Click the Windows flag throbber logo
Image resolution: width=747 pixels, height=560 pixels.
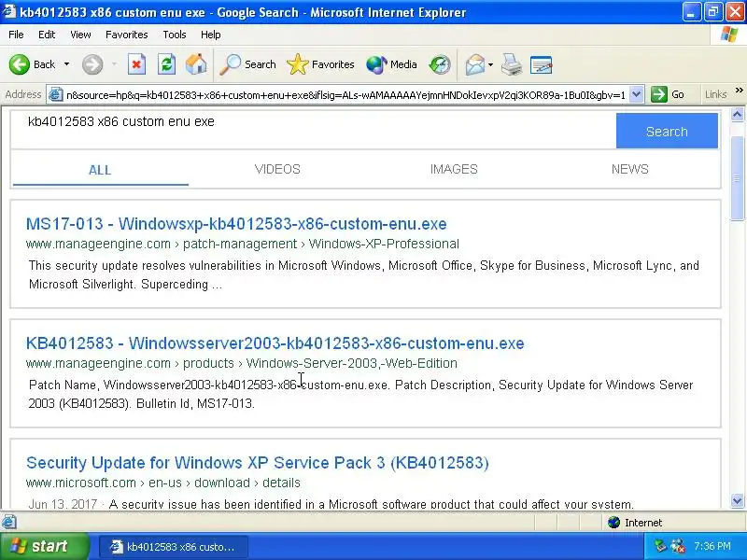point(729,35)
